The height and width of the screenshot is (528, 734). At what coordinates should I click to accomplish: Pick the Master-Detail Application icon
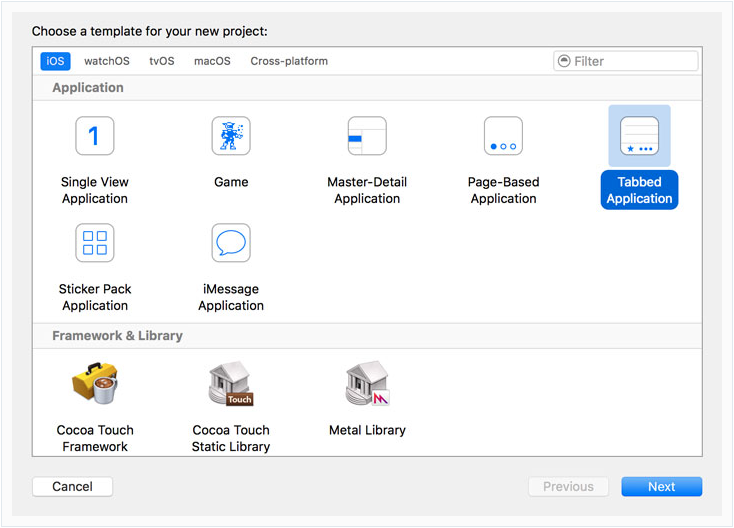(x=367, y=136)
